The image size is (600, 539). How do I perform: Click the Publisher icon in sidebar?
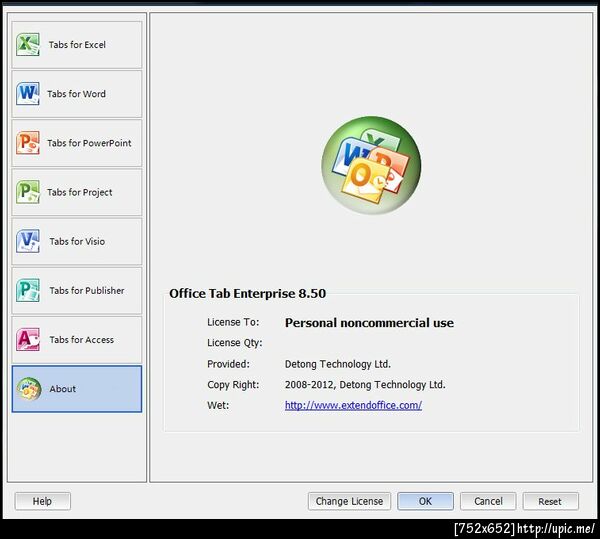point(28,290)
